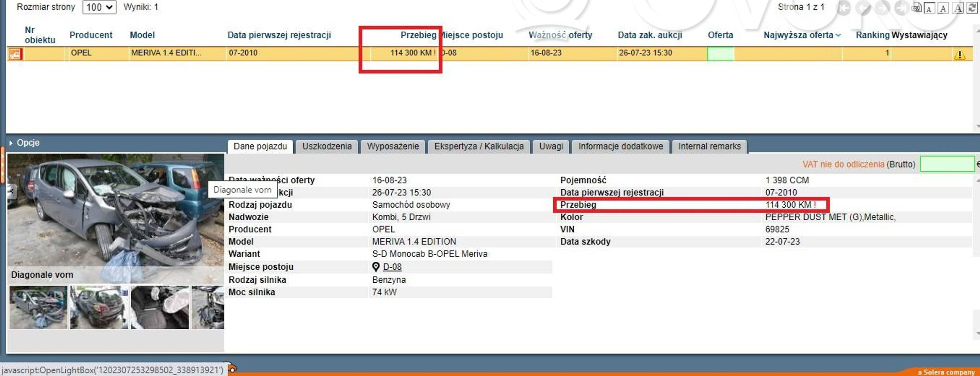Go to the first page arrow
Viewport: 980px width, 376px height.
coord(843,8)
